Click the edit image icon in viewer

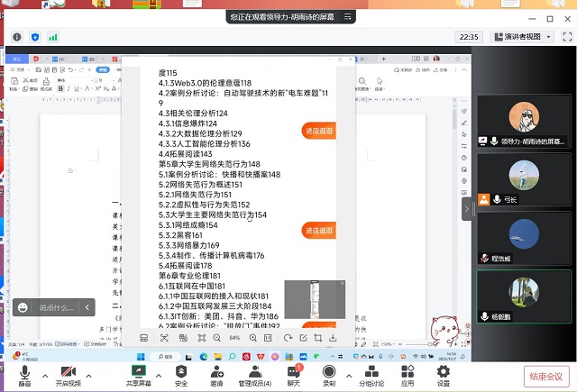303,338
